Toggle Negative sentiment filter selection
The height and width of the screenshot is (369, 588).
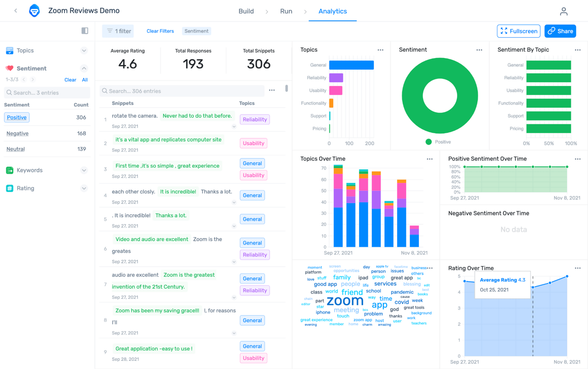click(x=17, y=133)
